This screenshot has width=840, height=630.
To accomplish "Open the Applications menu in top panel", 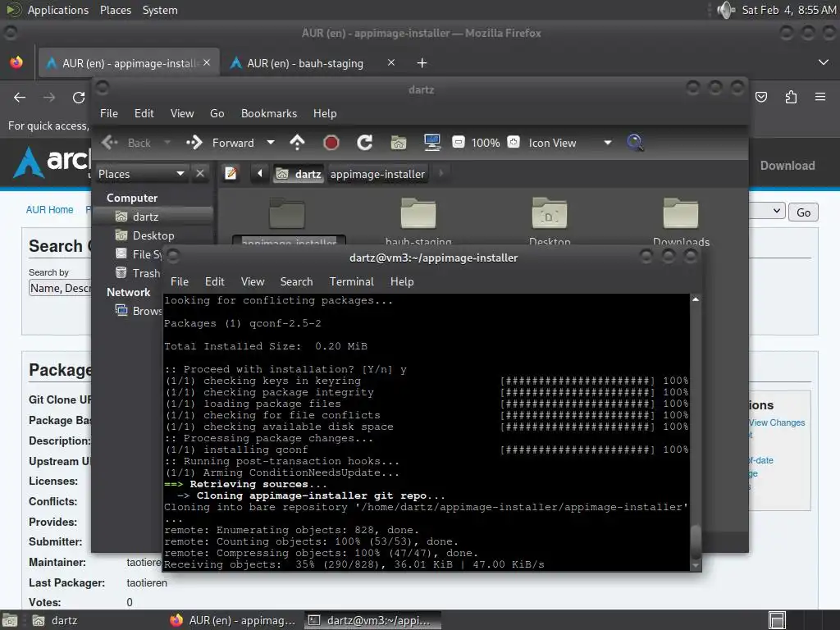I will (58, 10).
